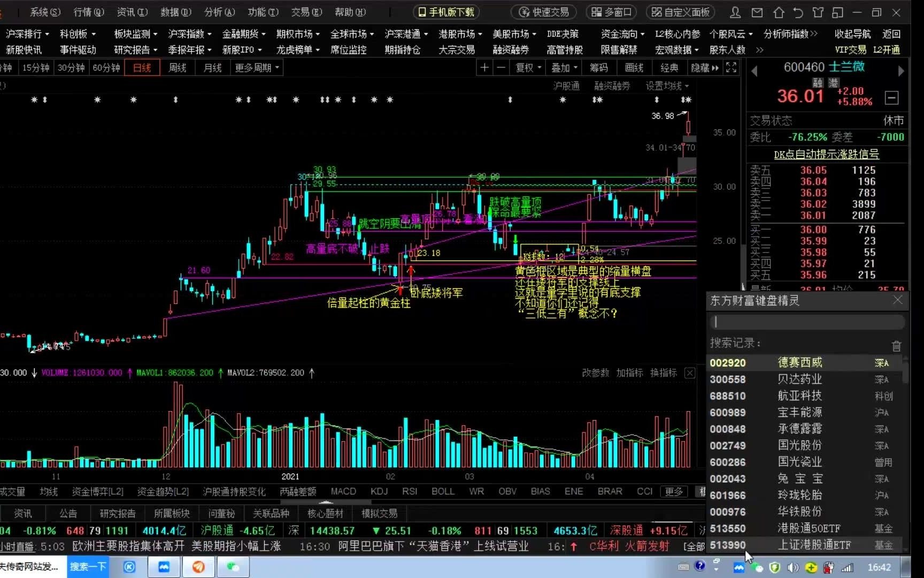Open the blue chart app taskbar icon
The image size is (924, 578).
point(164,567)
